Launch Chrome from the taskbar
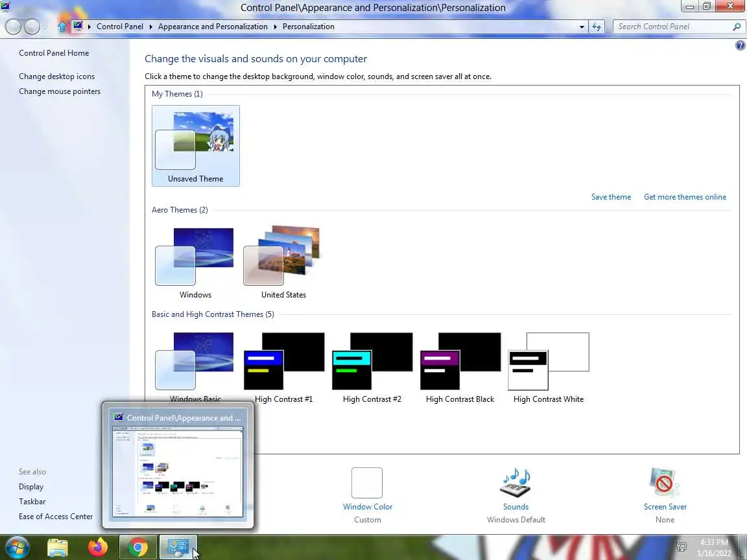 pos(137,548)
